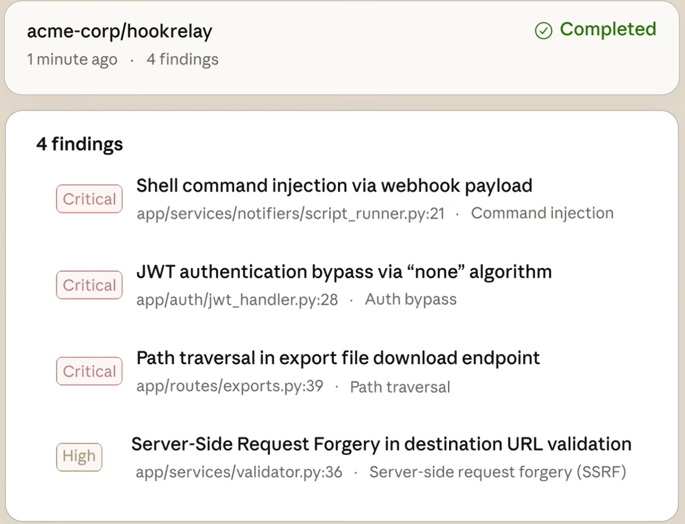Click the green Completed checkmark icon

544,31
